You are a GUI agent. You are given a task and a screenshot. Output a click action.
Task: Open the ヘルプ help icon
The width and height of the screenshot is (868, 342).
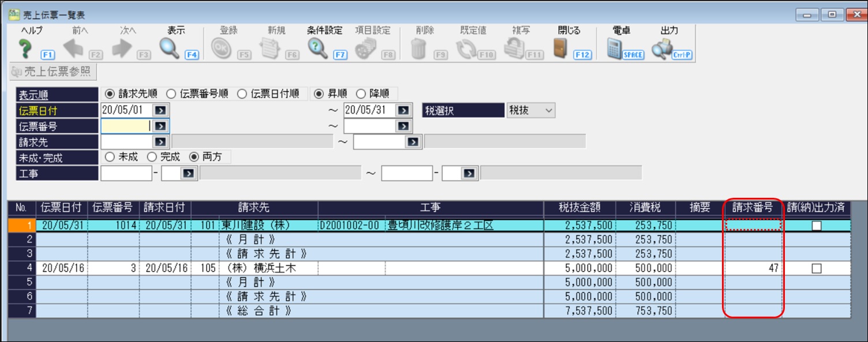point(24,49)
